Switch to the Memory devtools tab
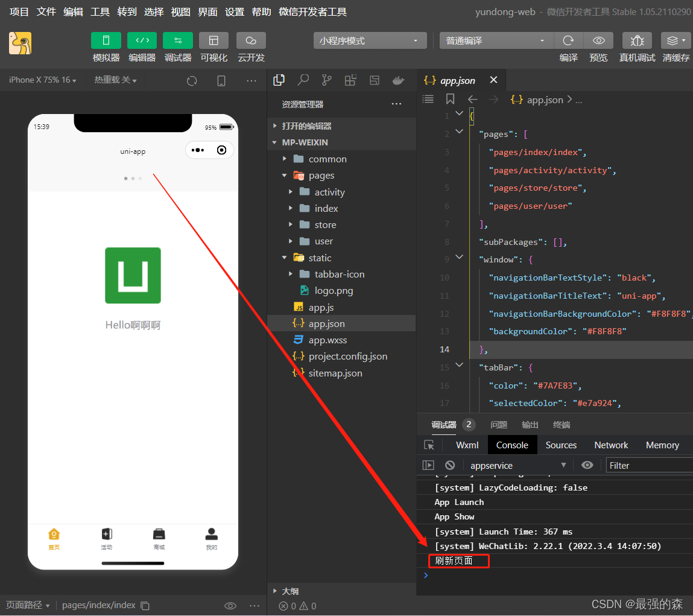Viewport: 693px width, 616px height. (x=662, y=445)
